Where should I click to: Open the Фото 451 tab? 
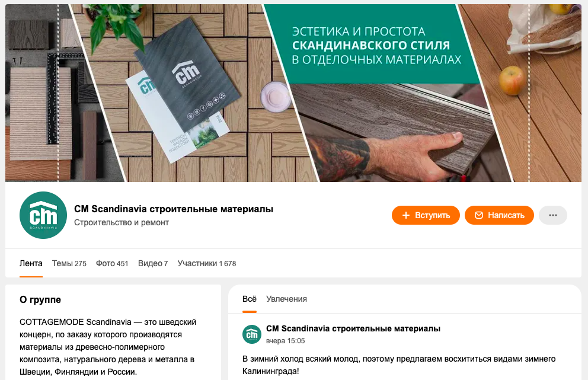pos(112,263)
